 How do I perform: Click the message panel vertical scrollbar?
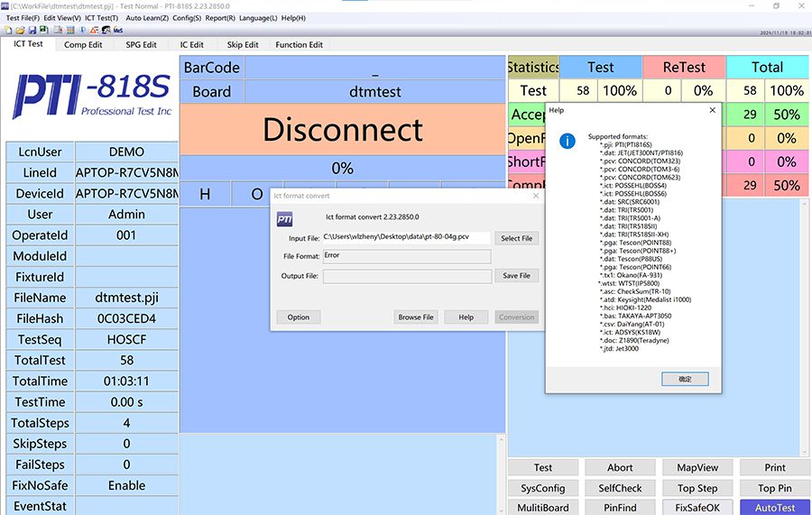pos(501,474)
